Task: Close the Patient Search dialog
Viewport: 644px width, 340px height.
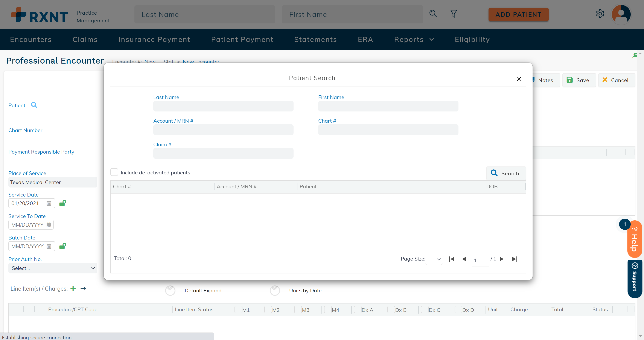Action: 519,79
